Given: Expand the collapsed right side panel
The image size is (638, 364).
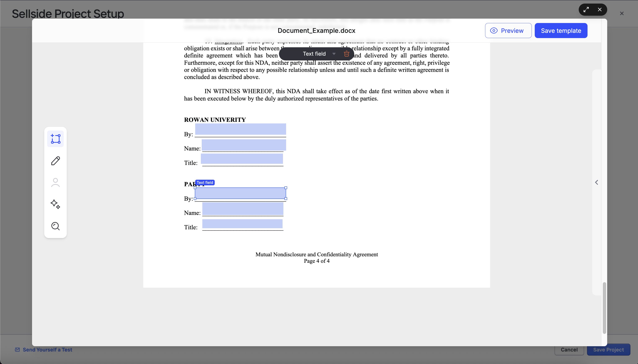Looking at the screenshot, I should click(x=597, y=182).
